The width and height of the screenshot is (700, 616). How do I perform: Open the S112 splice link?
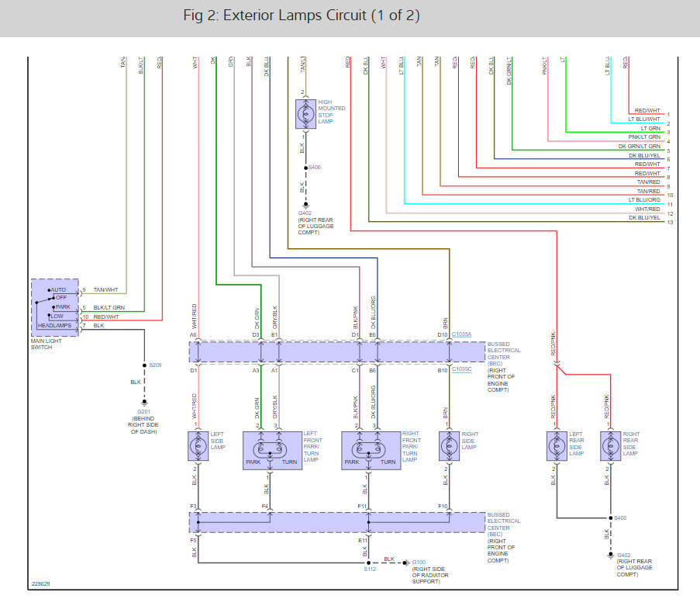pos(370,569)
